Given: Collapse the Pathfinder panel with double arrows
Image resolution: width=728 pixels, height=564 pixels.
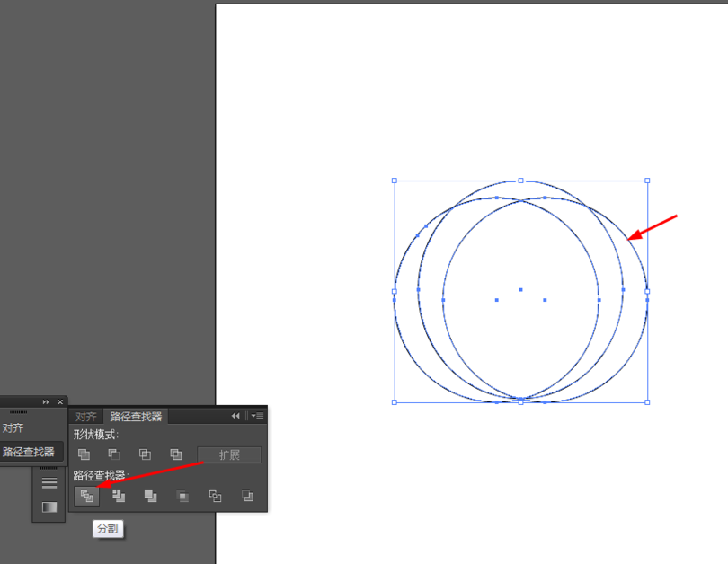Looking at the screenshot, I should pos(235,416).
